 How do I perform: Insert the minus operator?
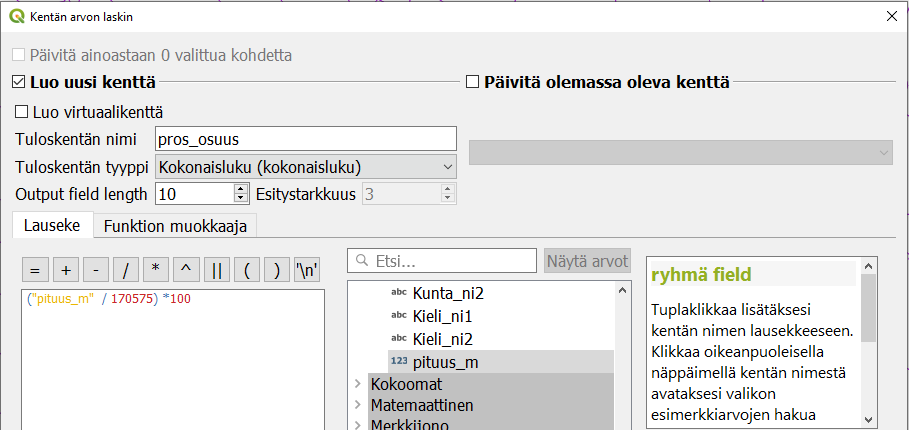(95, 271)
